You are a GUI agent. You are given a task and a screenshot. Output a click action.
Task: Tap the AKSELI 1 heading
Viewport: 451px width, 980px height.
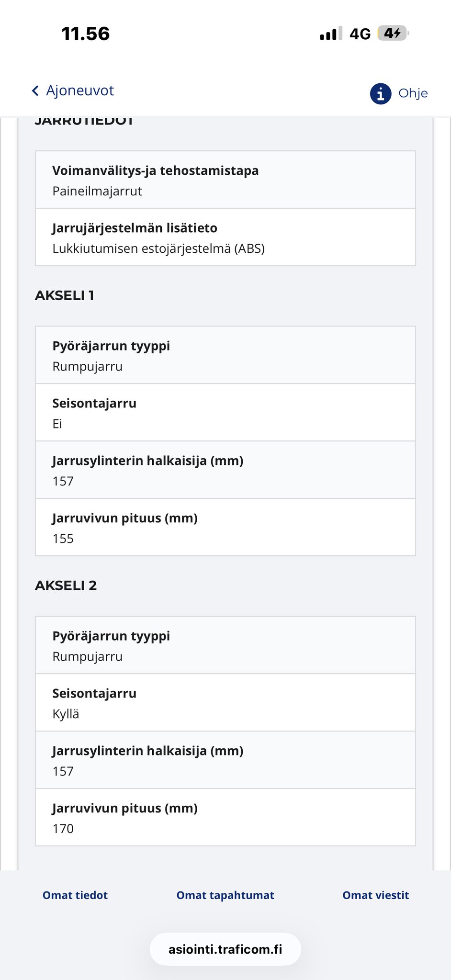pos(65,295)
